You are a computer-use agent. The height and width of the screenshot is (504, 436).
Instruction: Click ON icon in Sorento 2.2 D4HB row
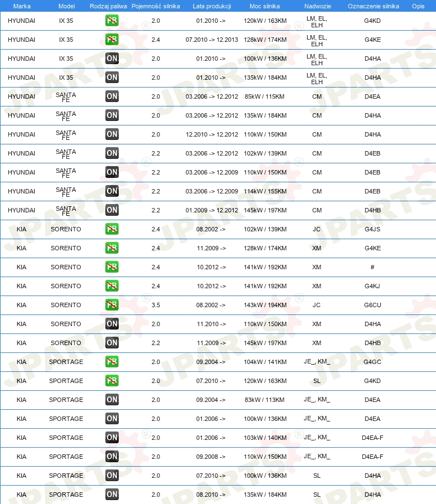[112, 343]
